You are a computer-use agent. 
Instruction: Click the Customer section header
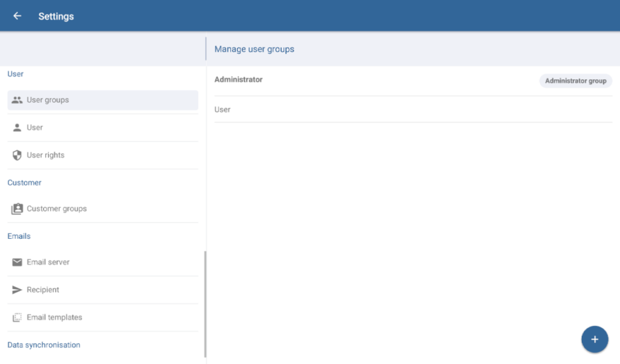tap(24, 183)
